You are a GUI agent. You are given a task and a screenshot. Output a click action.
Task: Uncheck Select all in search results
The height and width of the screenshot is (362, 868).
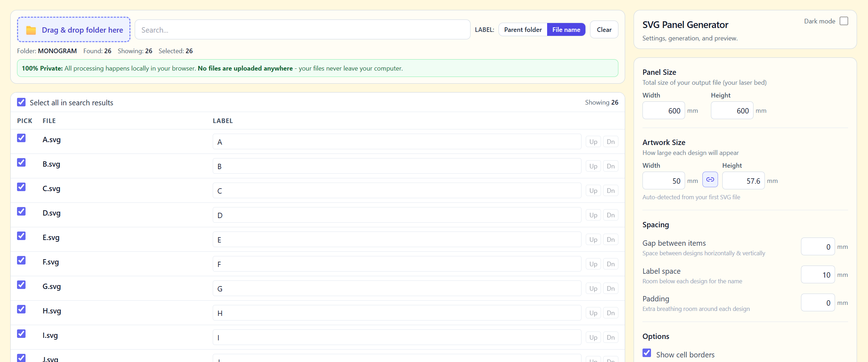coord(21,102)
